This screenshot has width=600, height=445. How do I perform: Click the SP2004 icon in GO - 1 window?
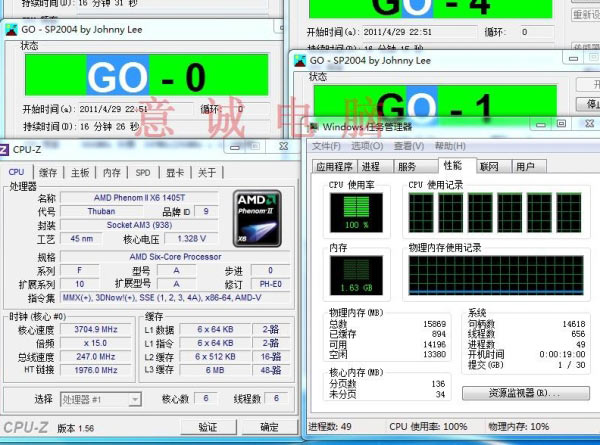pos(300,60)
